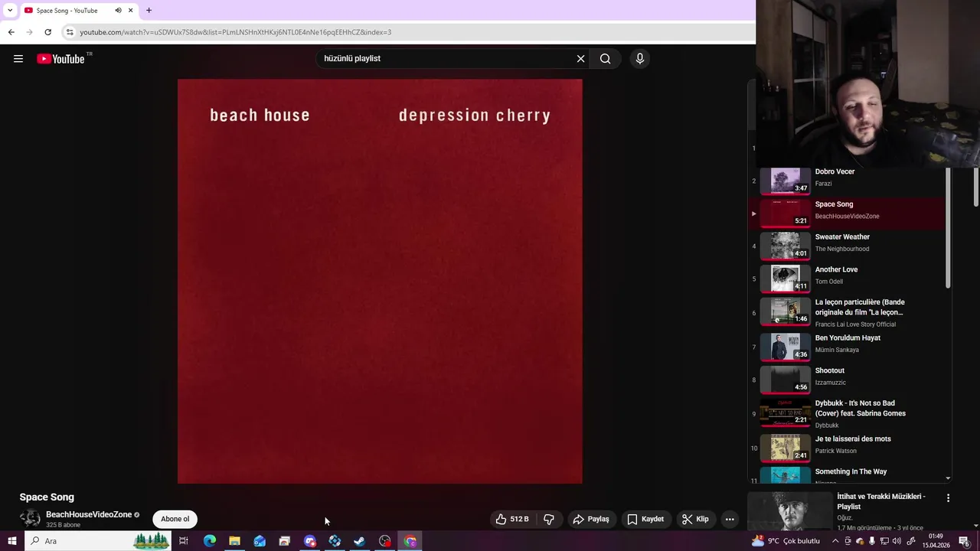This screenshot has height=551, width=980.
Task: Clear the search box with X icon
Action: click(580, 59)
